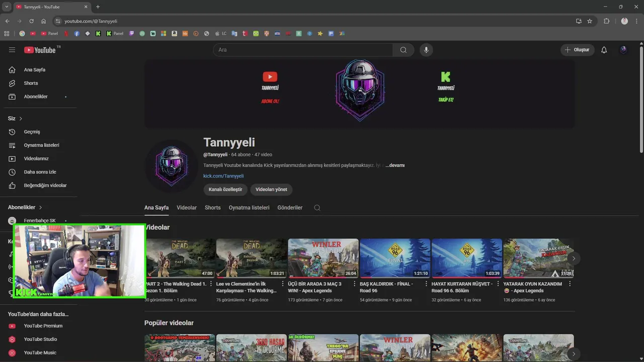The width and height of the screenshot is (644, 362).
Task: Open the Netflix bookmark
Action: 66,34
